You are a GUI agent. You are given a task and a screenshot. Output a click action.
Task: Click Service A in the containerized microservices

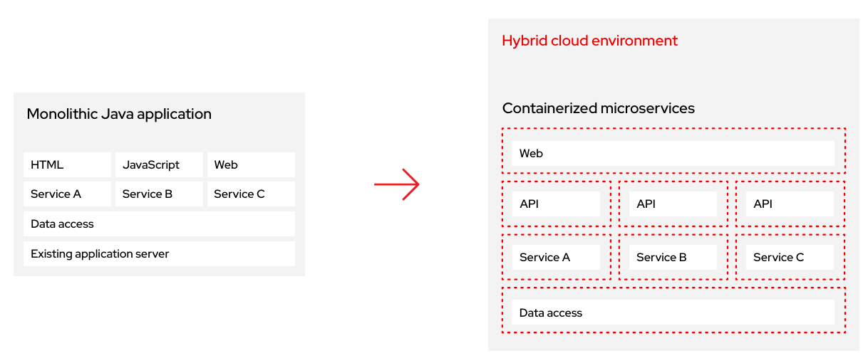(x=556, y=257)
